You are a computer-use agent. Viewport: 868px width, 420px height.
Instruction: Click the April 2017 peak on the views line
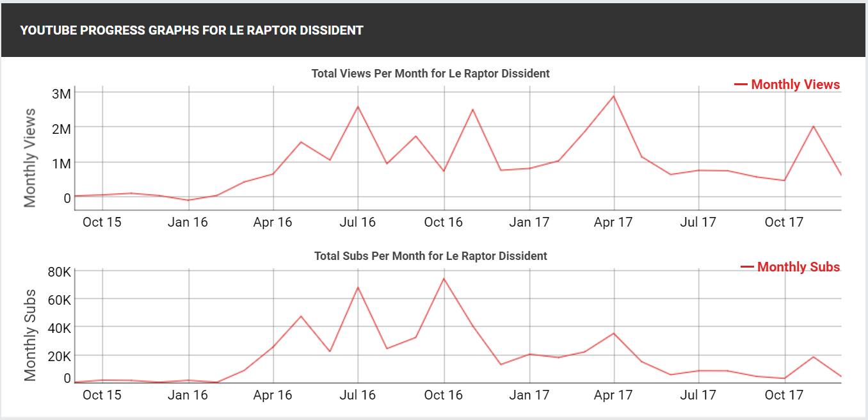point(614,96)
